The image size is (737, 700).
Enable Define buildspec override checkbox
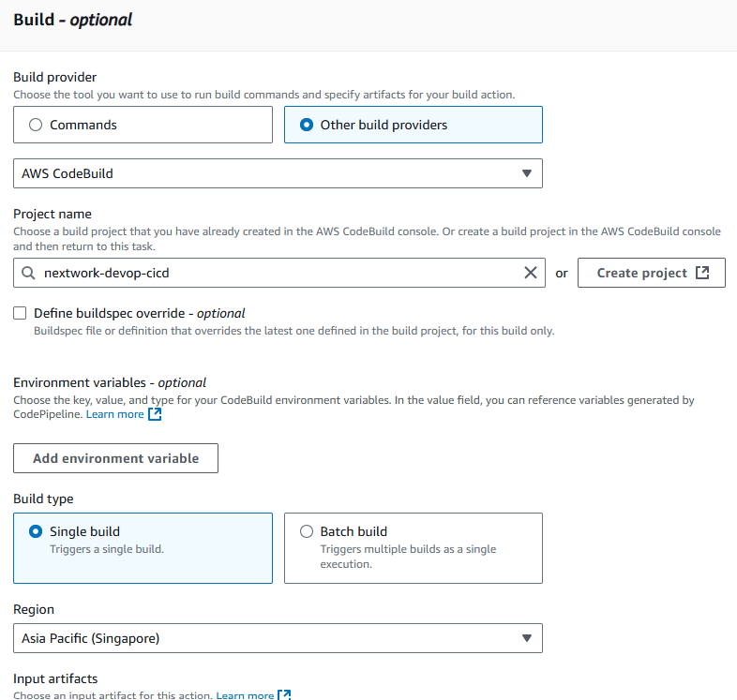(x=20, y=313)
